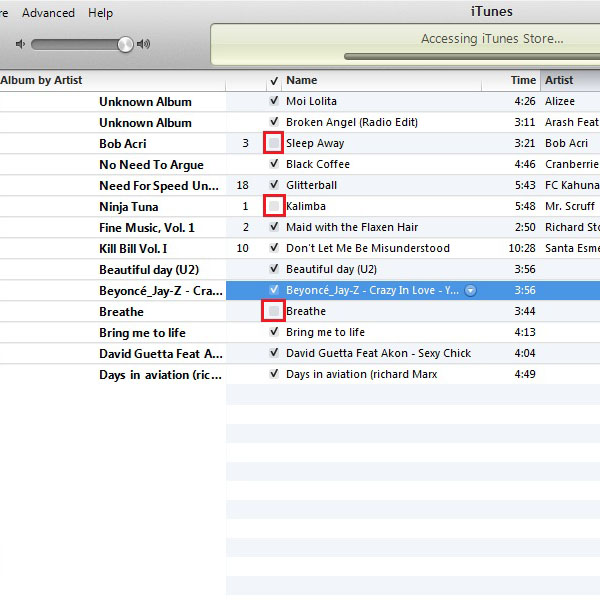Check the Sleep Away checkbox
The image size is (600, 600).
(274, 143)
